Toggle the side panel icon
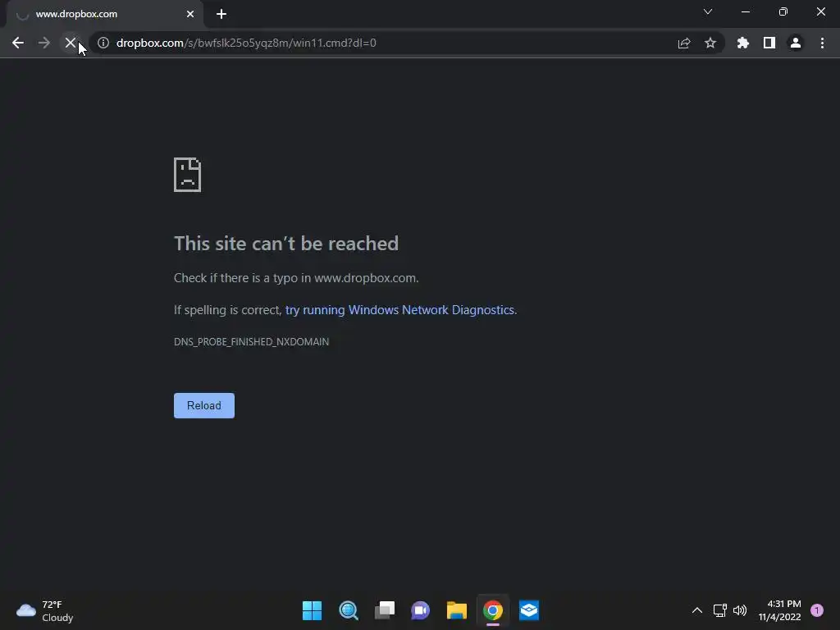The width and height of the screenshot is (840, 630). [x=769, y=43]
